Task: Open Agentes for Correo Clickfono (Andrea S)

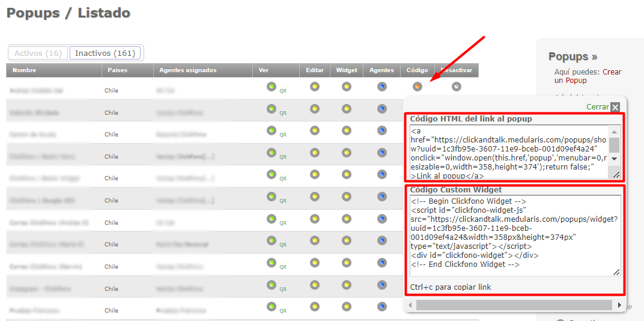Action: click(x=382, y=219)
